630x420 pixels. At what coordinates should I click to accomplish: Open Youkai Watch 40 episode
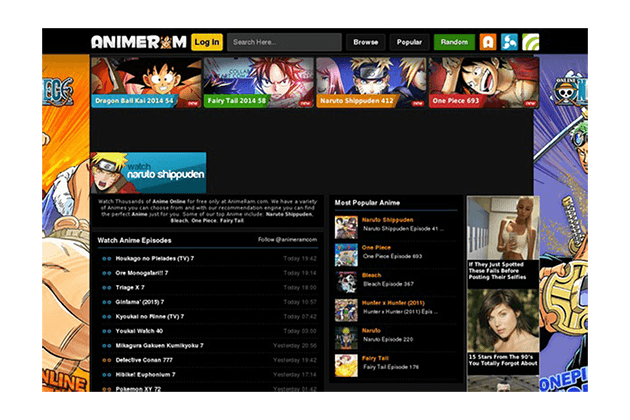click(139, 331)
